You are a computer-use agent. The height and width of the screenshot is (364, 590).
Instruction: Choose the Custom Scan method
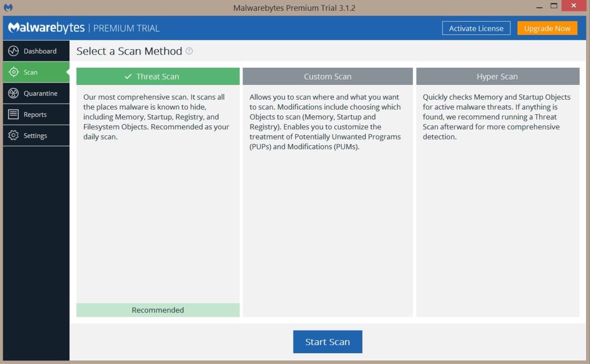[x=327, y=76]
